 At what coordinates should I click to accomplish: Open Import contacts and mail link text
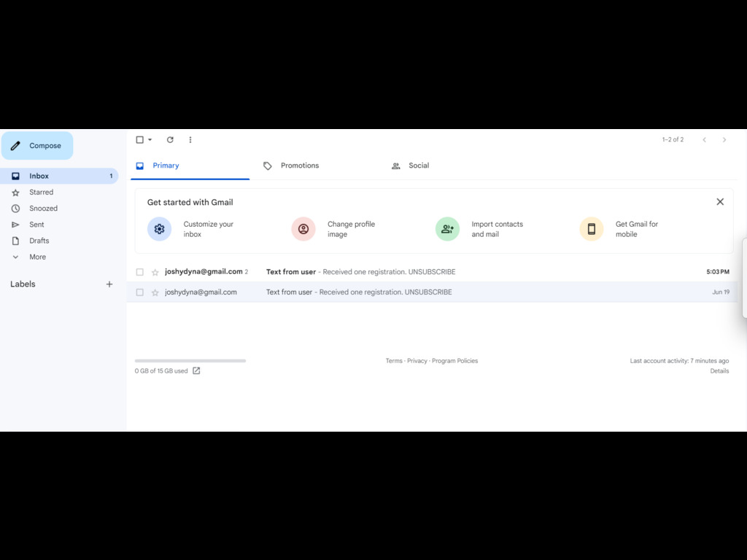pos(497,229)
